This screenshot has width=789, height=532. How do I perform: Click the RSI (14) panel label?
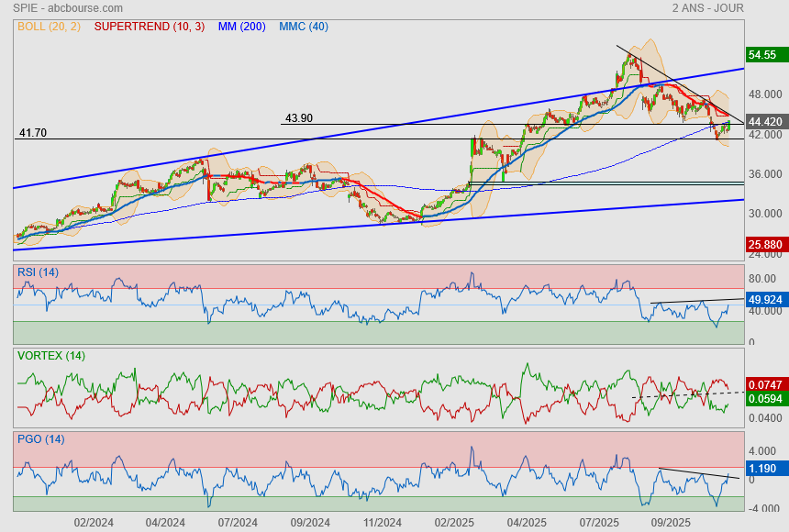[x=38, y=272]
